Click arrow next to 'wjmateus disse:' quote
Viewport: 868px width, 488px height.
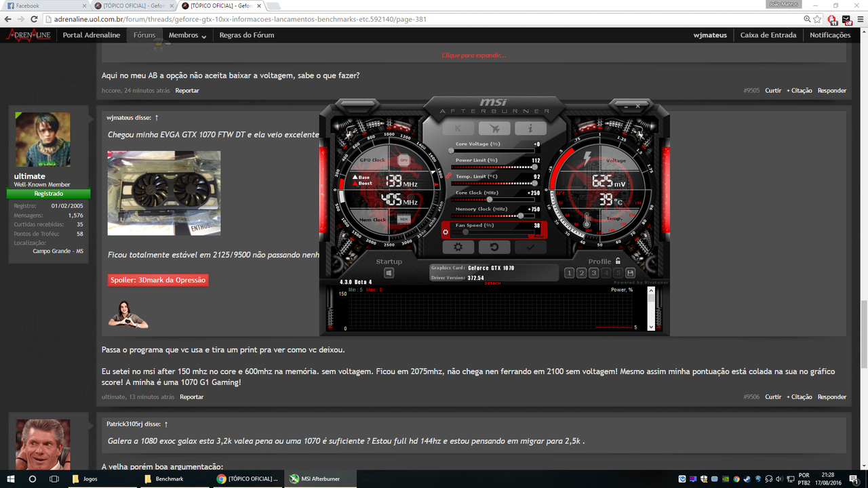(157, 117)
